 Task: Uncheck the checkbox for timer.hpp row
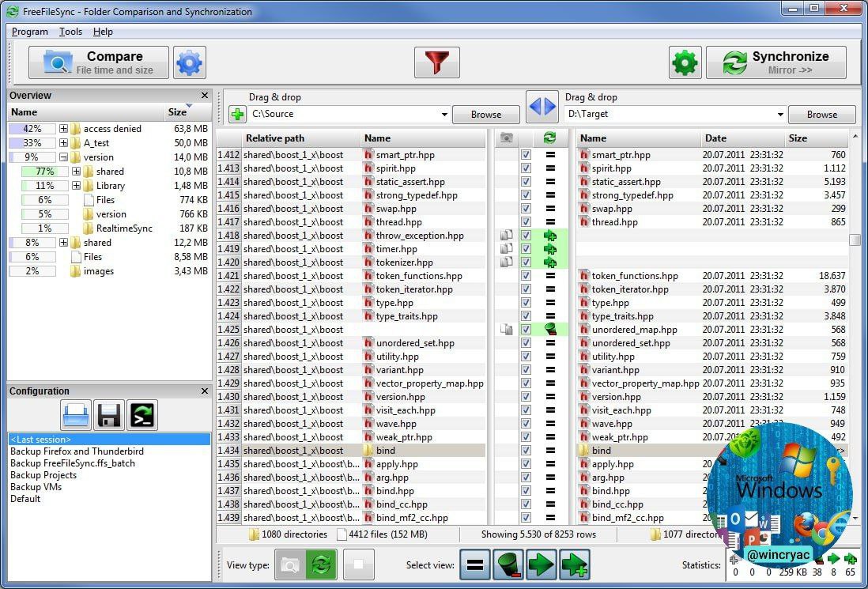[526, 249]
